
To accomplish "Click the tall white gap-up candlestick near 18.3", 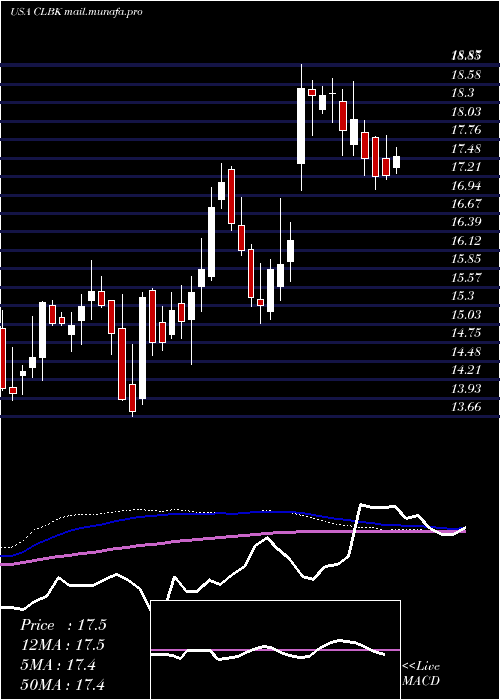I will coord(301,126).
